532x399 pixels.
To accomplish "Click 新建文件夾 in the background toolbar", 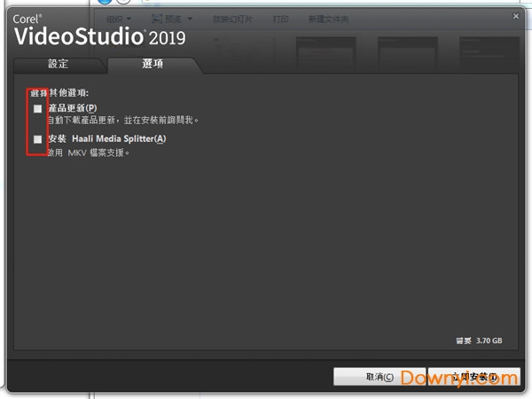I will coord(328,19).
